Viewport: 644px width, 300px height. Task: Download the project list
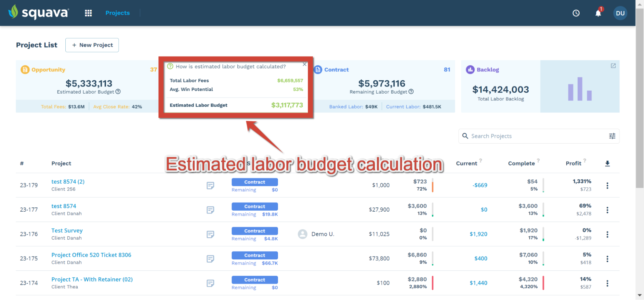607,164
